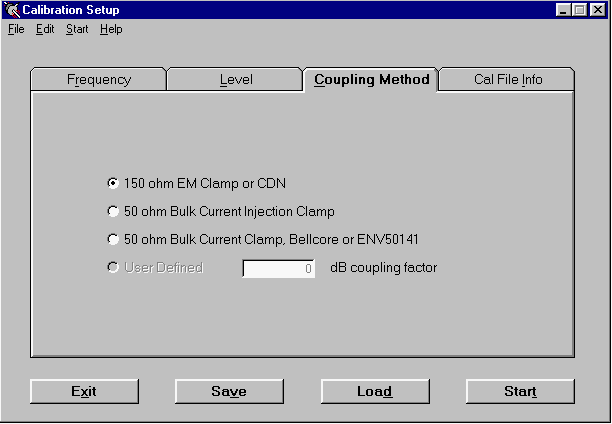Screen dimensions: 612x424
Task: Select 150 ohm EM Clamp or CDN option
Action: (x=113, y=183)
